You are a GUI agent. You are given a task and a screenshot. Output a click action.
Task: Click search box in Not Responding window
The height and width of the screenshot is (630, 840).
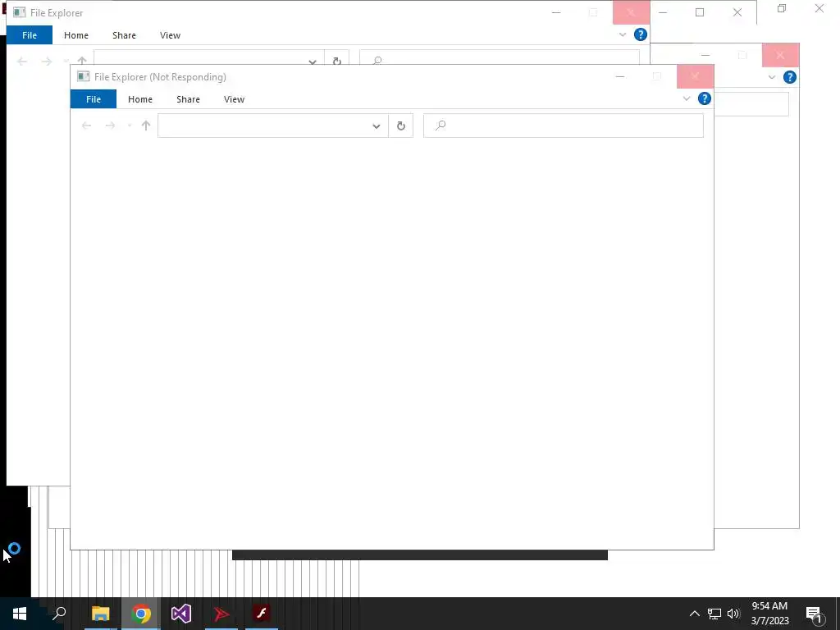coord(563,126)
